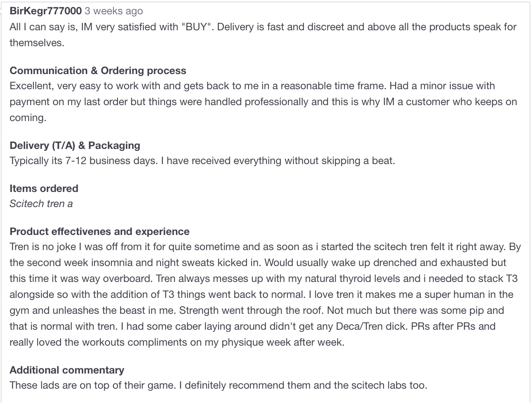Viewport: 532px width, 403px height.
Task: Click the 'Additional commentary' heading
Action: [x=67, y=370]
